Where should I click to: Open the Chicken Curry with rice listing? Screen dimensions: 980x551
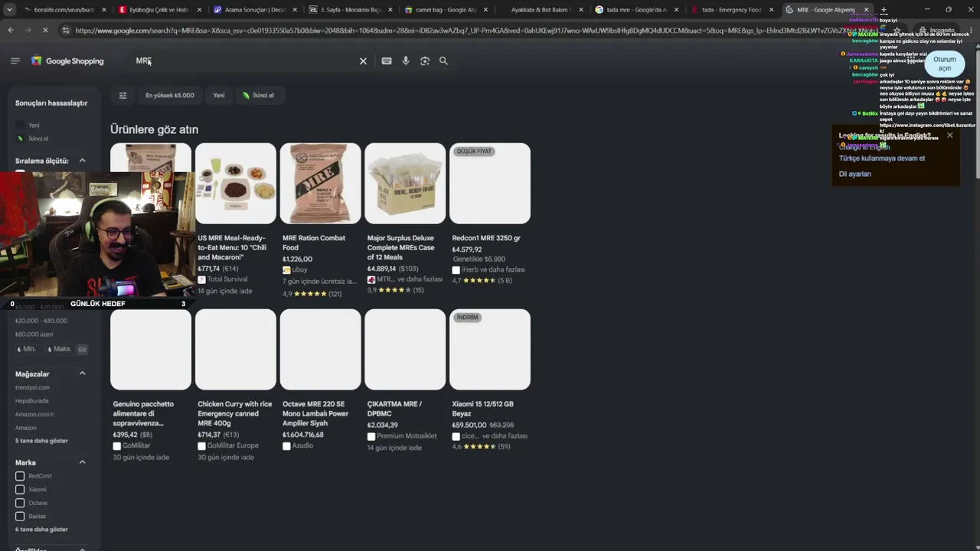(236, 385)
